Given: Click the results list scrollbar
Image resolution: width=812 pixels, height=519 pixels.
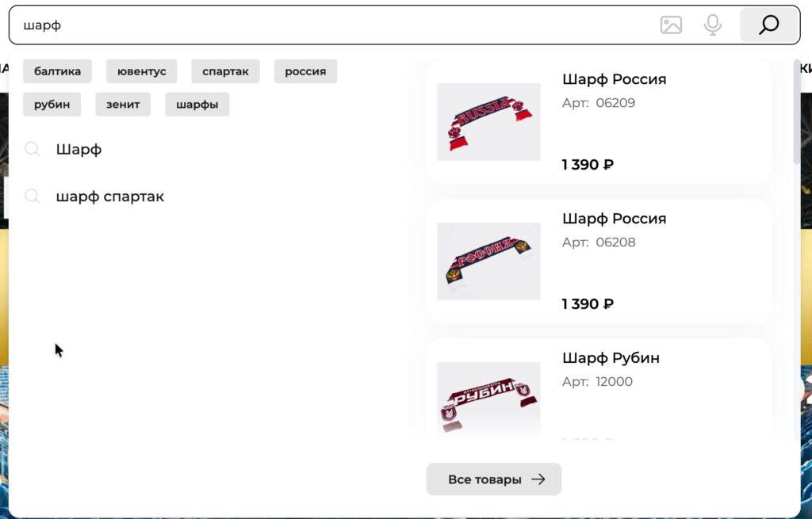Looking at the screenshot, I should pos(796,111).
